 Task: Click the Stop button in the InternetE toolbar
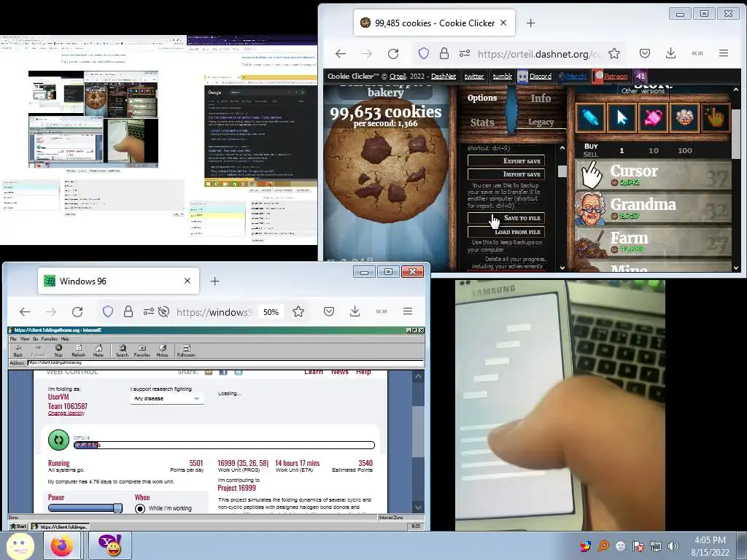(58, 351)
